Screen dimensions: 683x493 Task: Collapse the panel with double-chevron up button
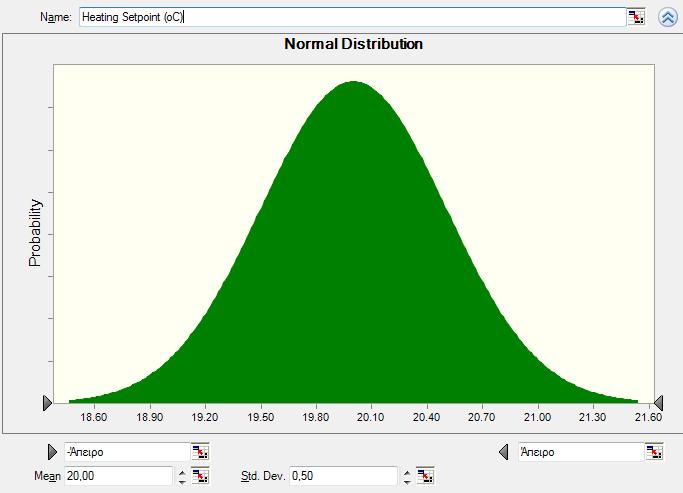click(x=667, y=17)
